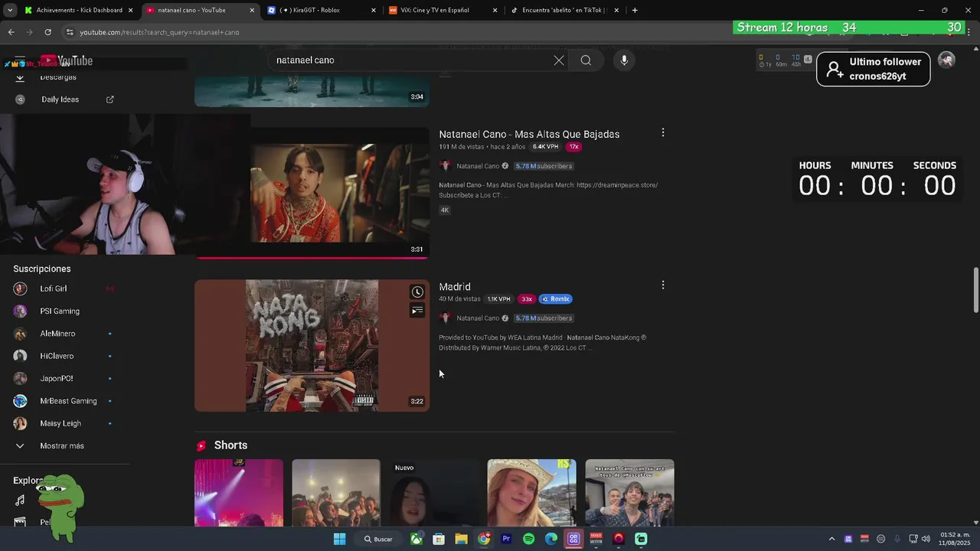Image resolution: width=980 pixels, height=551 pixels.
Task: Click the Voicemeeter icon on the taskbar
Action: 596,539
